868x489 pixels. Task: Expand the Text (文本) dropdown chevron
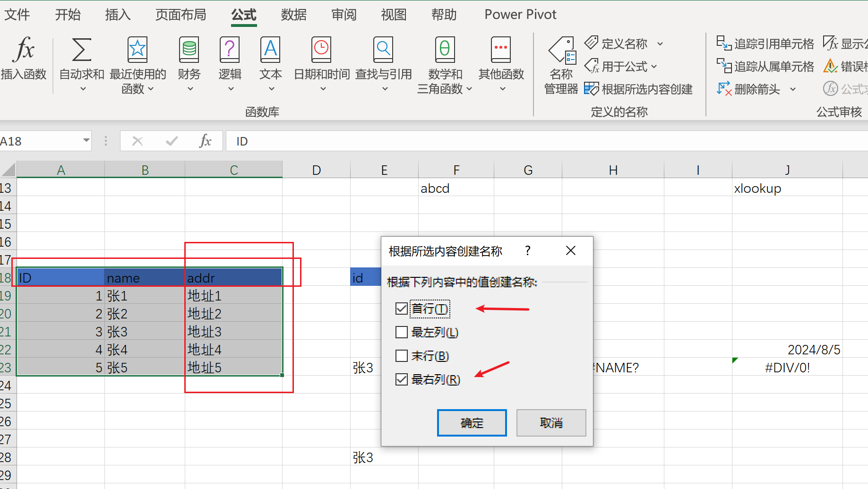pyautogui.click(x=272, y=89)
